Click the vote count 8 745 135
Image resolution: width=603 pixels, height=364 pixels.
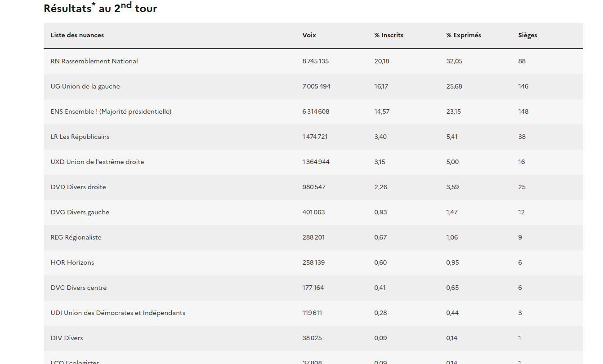pos(315,61)
